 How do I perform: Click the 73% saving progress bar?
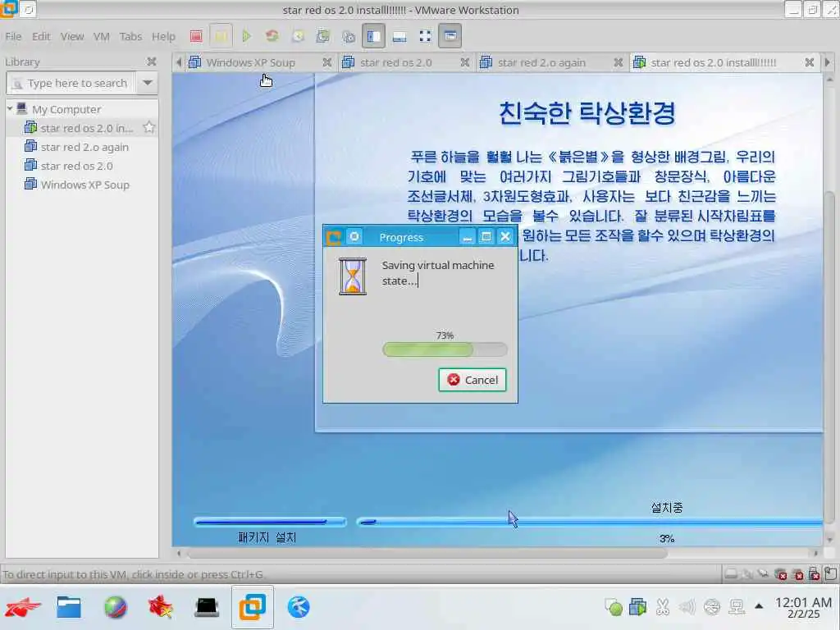[x=445, y=349]
